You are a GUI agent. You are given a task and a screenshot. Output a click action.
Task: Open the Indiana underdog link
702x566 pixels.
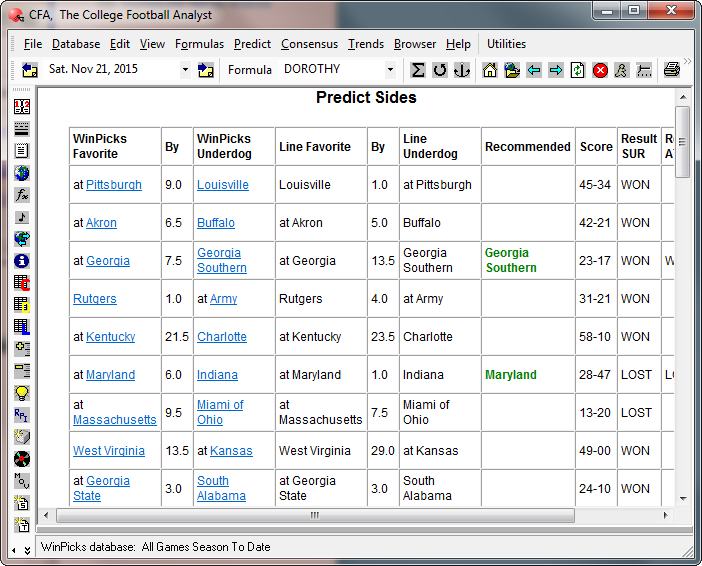(x=217, y=375)
